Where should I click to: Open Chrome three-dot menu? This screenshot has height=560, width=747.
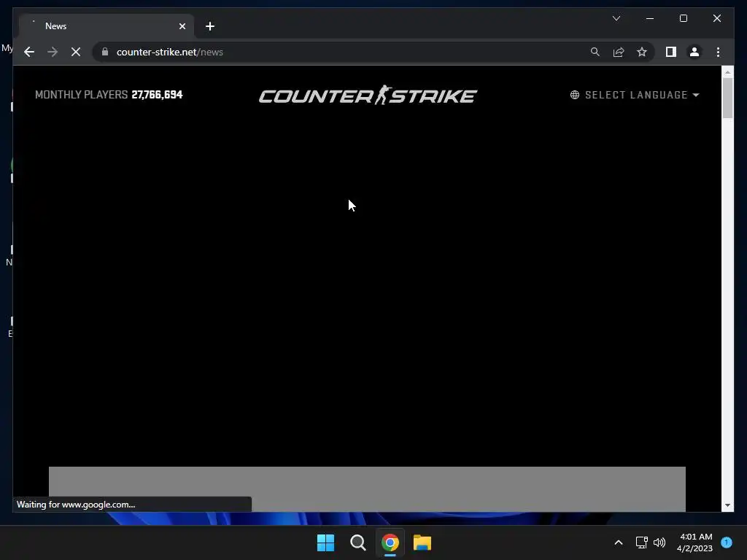click(718, 52)
